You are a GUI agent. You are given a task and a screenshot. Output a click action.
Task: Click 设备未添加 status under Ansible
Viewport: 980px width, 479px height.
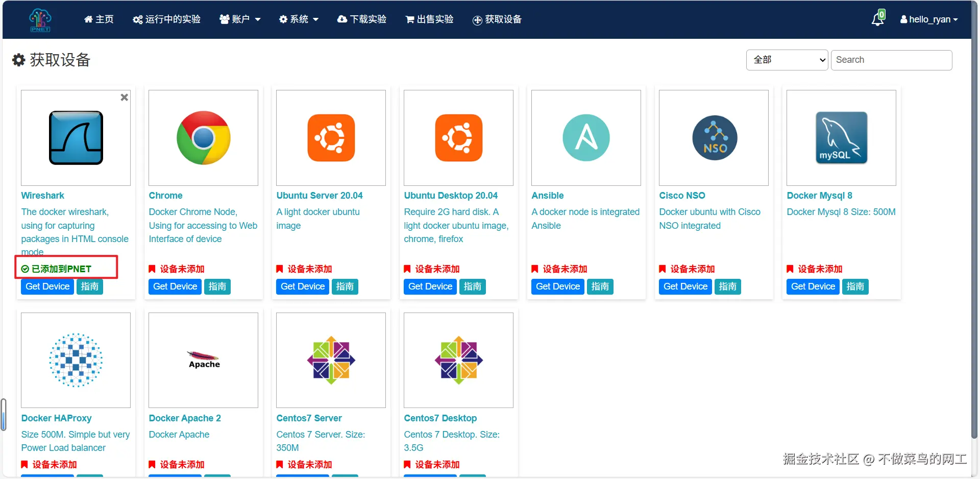pyautogui.click(x=559, y=269)
